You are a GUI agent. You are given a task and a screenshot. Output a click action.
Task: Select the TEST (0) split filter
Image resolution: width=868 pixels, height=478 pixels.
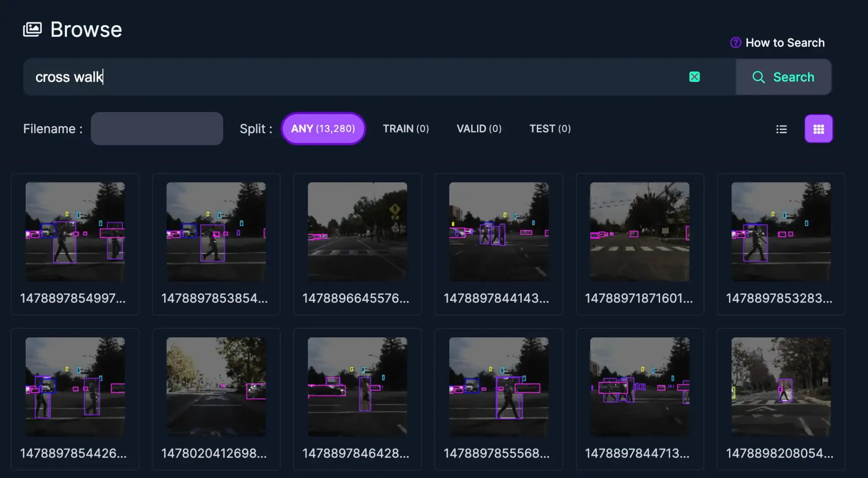(x=550, y=129)
